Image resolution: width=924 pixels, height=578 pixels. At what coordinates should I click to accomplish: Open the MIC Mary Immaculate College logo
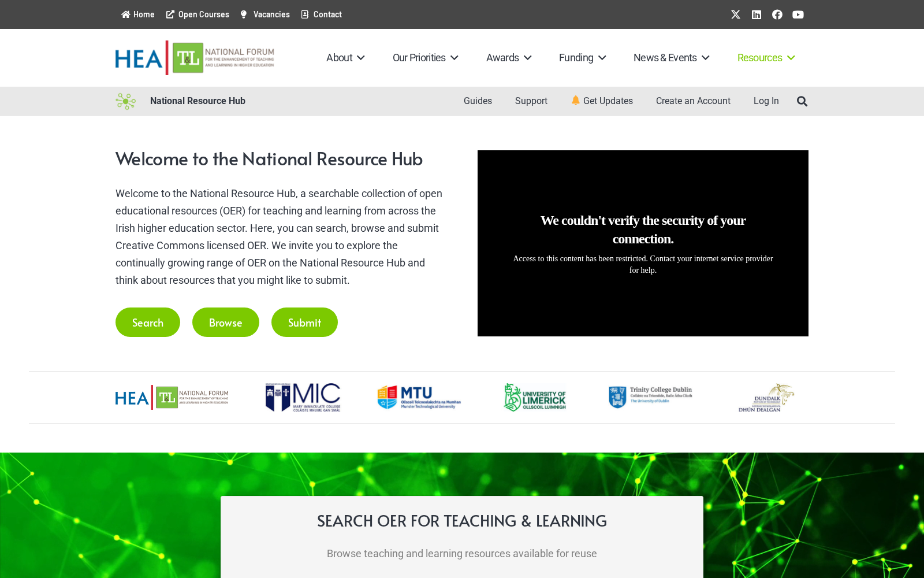[x=303, y=397]
